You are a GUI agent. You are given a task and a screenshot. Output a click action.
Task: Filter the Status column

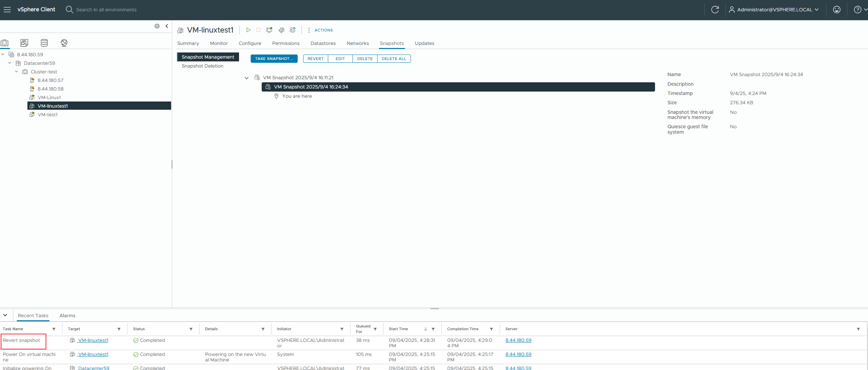(191, 329)
